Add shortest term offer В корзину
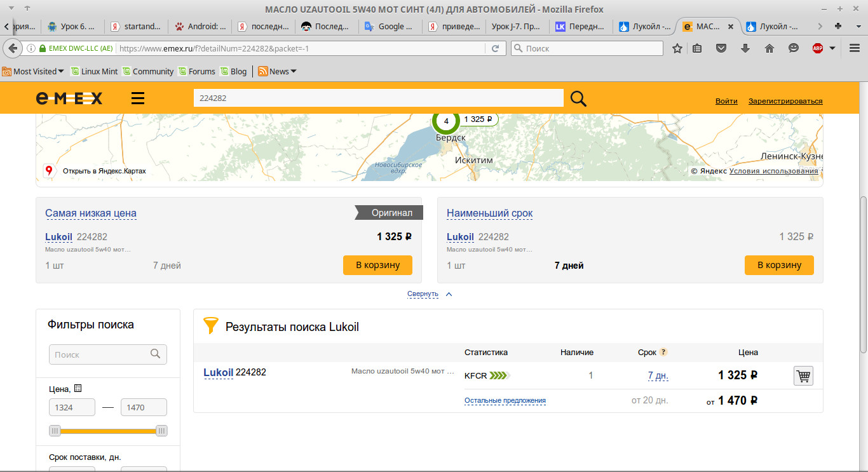This screenshot has height=472, width=868. (x=779, y=265)
